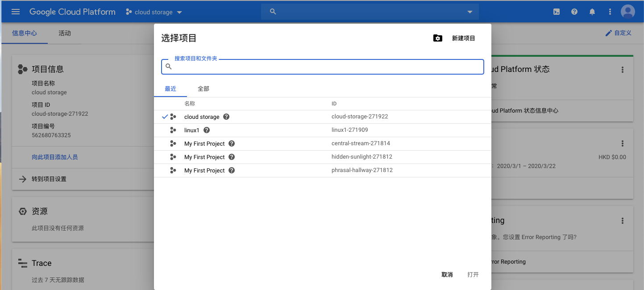Click the magnifier icon in the top search bar

coord(274,12)
